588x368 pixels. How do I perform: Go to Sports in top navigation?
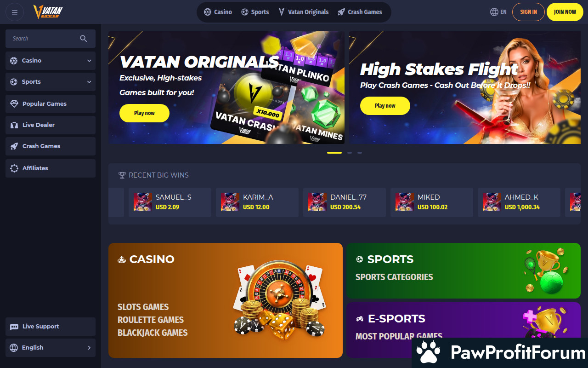255,12
